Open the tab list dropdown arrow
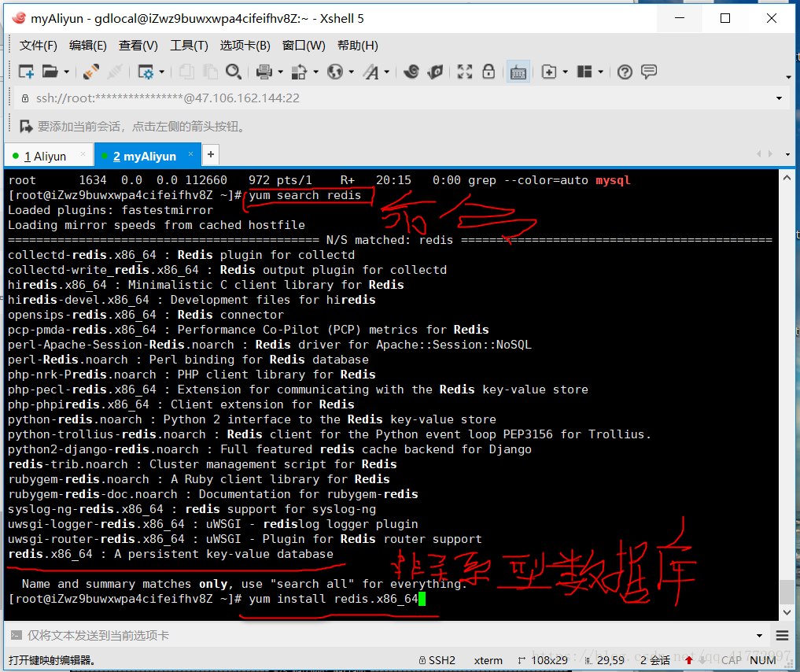 [787, 154]
